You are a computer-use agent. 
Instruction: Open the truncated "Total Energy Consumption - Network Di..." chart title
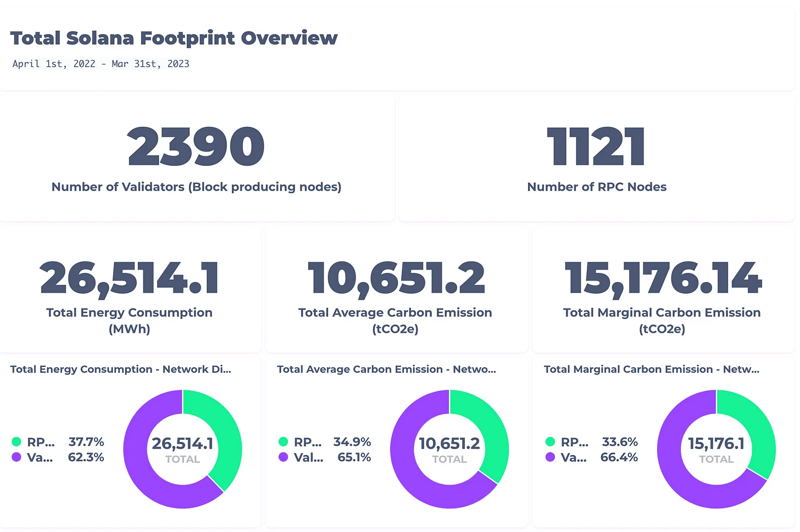(121, 369)
